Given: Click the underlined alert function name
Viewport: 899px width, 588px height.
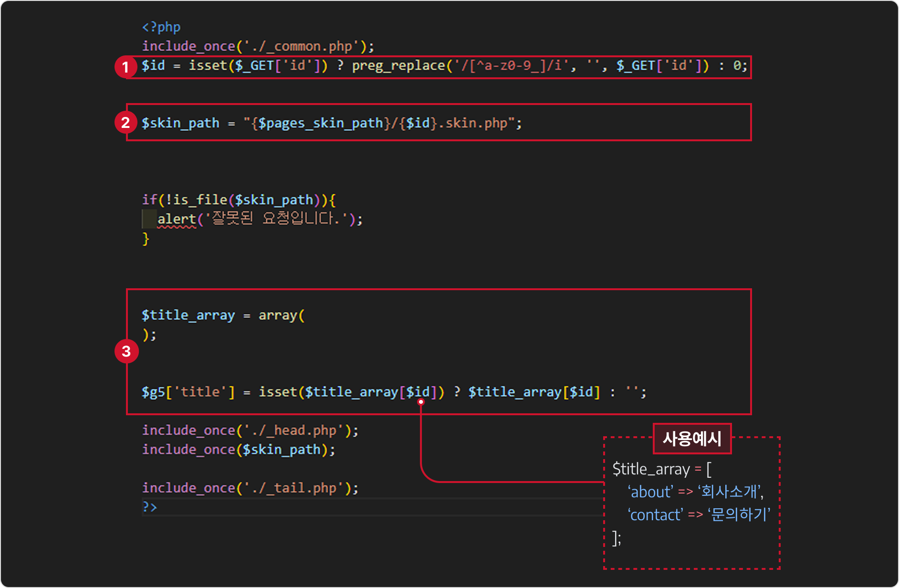Looking at the screenshot, I should [x=177, y=219].
